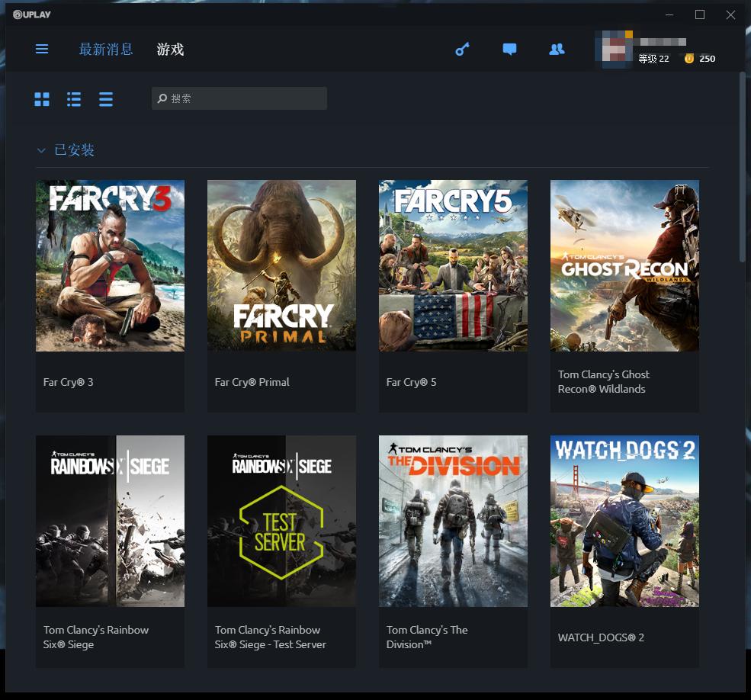Image resolution: width=751 pixels, height=700 pixels.
Task: Click the Uplay logo
Action: (x=31, y=14)
